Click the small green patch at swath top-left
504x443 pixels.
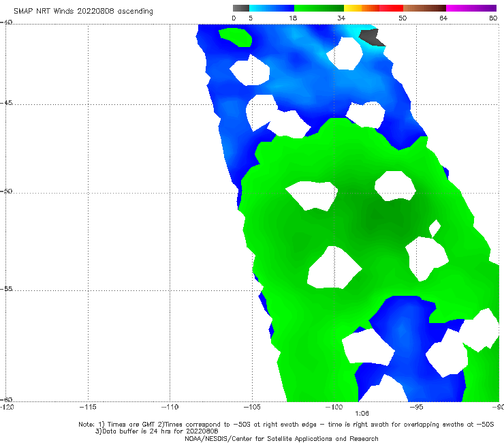click(x=236, y=37)
